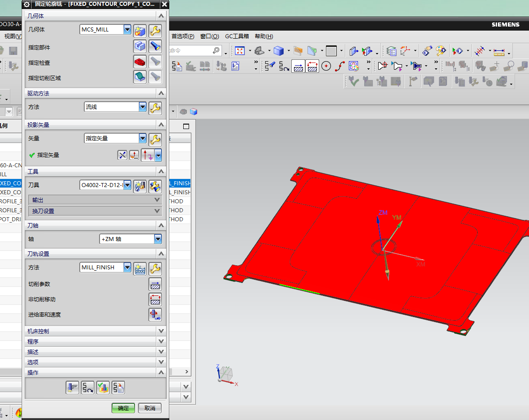Open the tool O4002-T2-D12 dropdown

127,185
